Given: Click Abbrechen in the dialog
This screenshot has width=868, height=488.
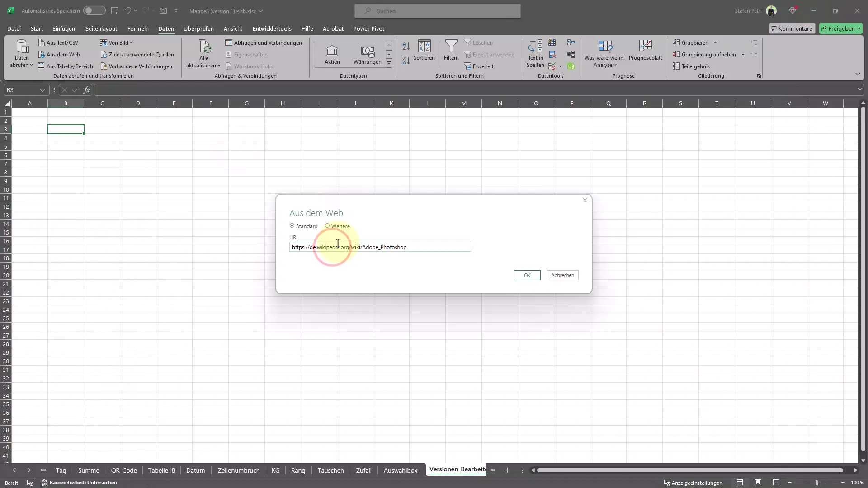Looking at the screenshot, I should click(562, 275).
